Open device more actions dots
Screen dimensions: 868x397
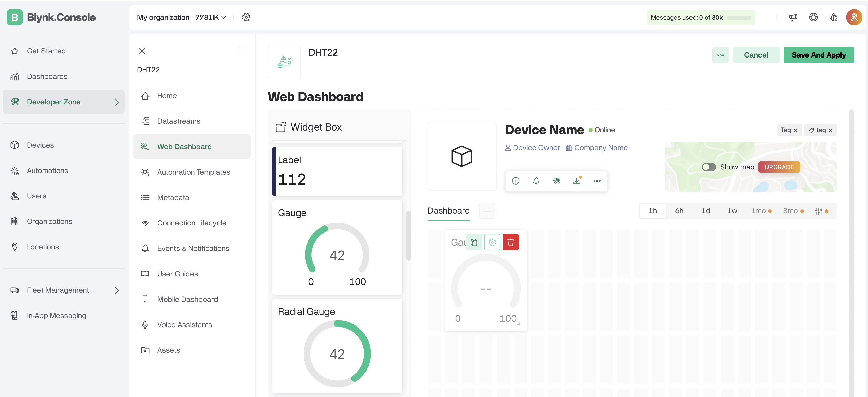[597, 181]
